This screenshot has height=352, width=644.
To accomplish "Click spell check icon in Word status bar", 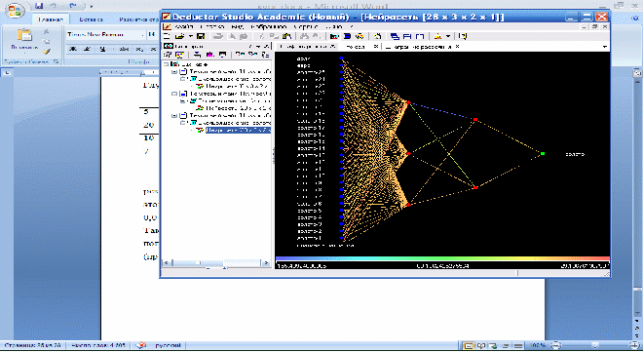I will [141, 345].
